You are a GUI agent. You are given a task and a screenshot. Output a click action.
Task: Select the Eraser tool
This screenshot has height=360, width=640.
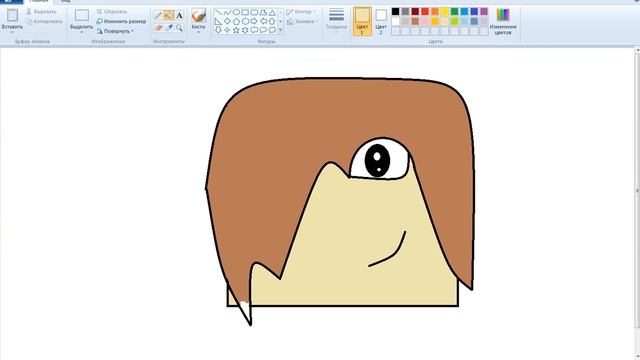coord(158,28)
